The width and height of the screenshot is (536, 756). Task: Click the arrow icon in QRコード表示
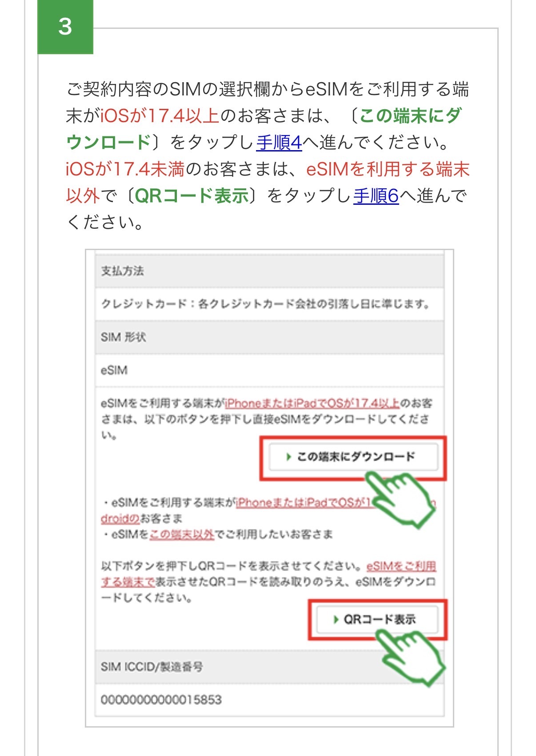pos(336,619)
